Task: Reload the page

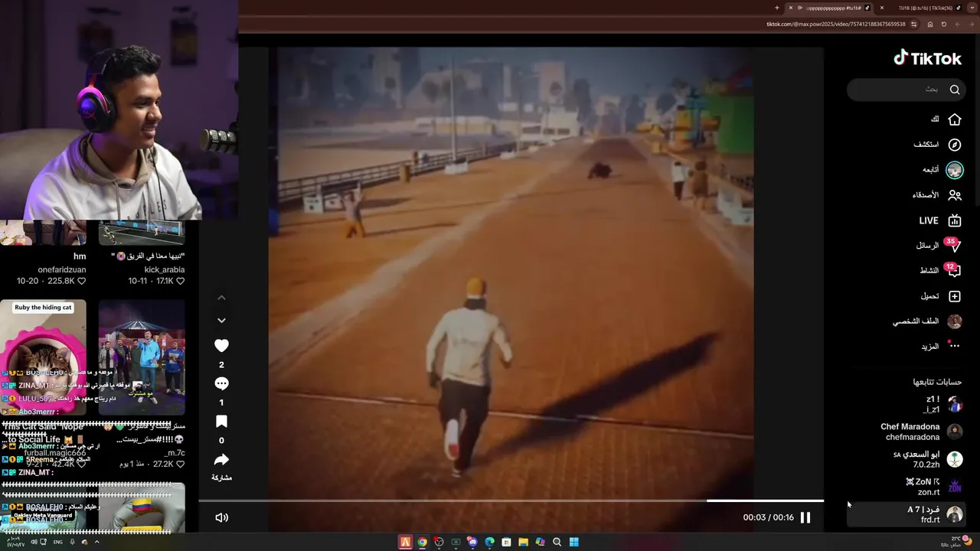Action: [943, 24]
